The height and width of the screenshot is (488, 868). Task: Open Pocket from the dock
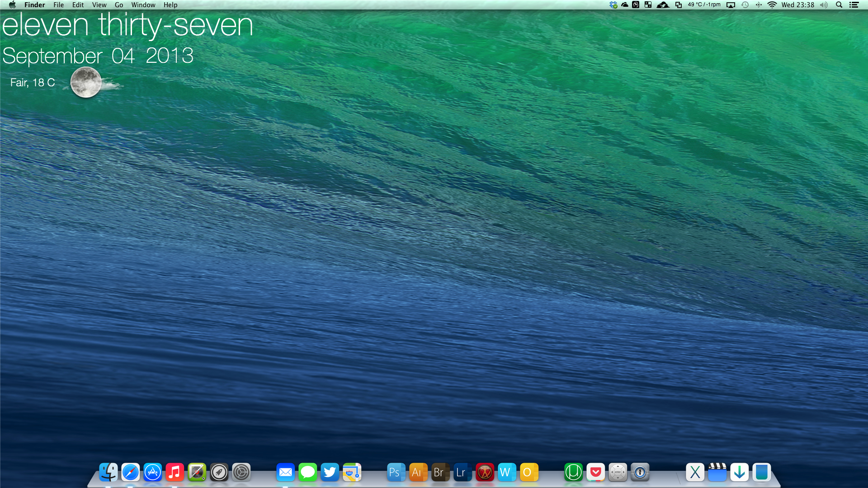[596, 472]
